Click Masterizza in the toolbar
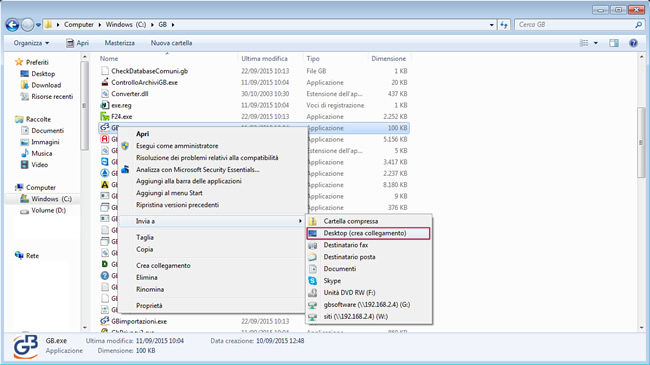Image resolution: width=650 pixels, height=365 pixels. (119, 43)
